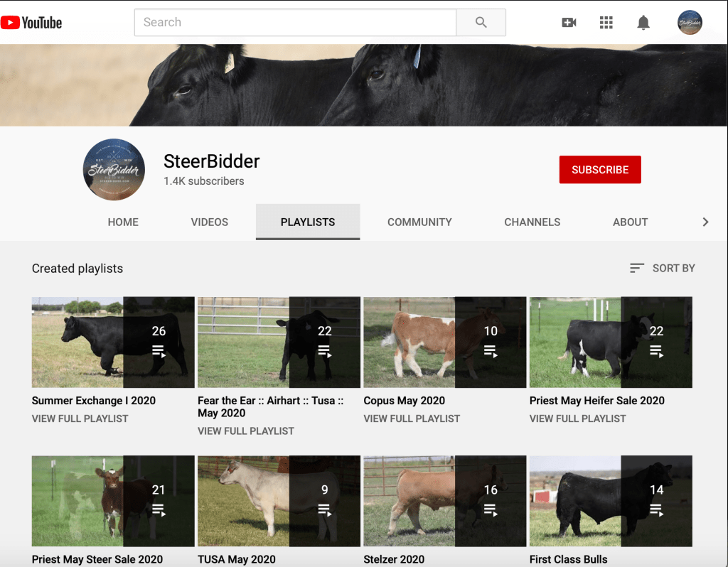View full playlist for Priest May Heifer Sale
The width and height of the screenshot is (728, 567).
click(x=577, y=418)
